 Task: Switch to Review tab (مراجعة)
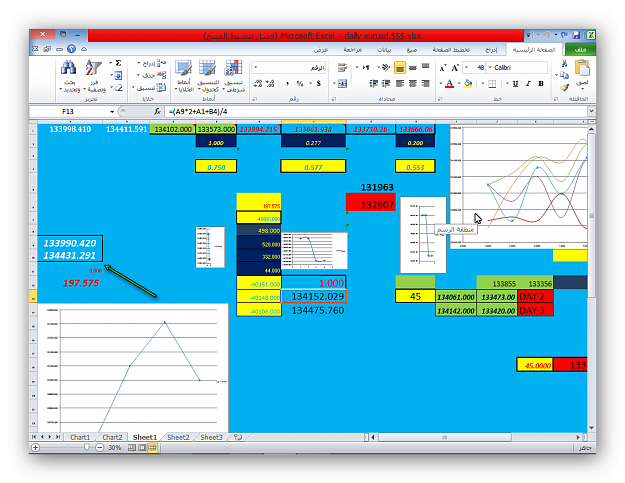[x=352, y=50]
